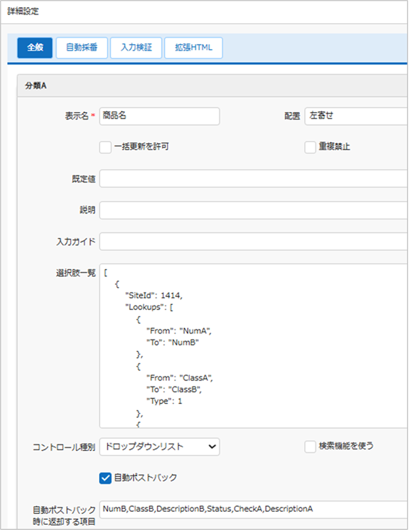
Task: Click the 選択肢一覧 label
Action: tap(76, 273)
